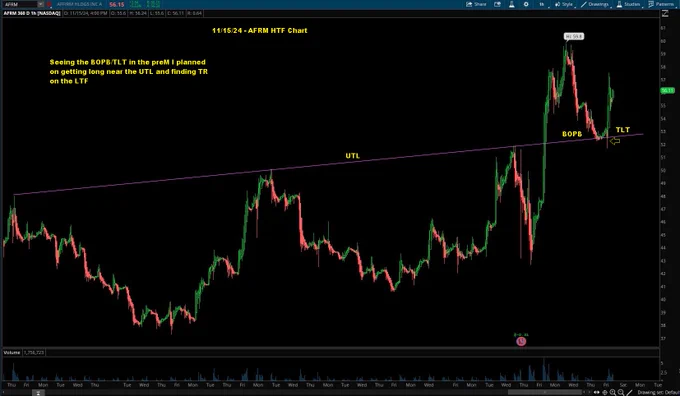Click the Share icon in the toolbar

[469, 4]
